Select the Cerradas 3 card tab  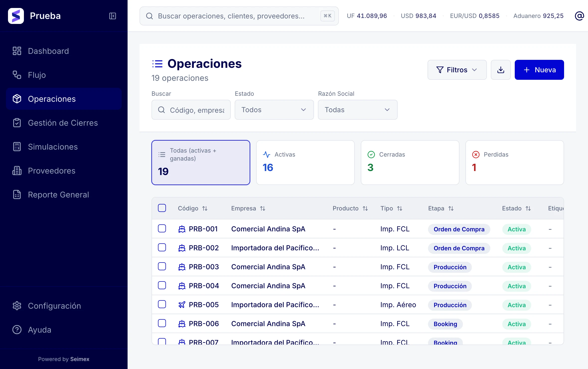[410, 163]
